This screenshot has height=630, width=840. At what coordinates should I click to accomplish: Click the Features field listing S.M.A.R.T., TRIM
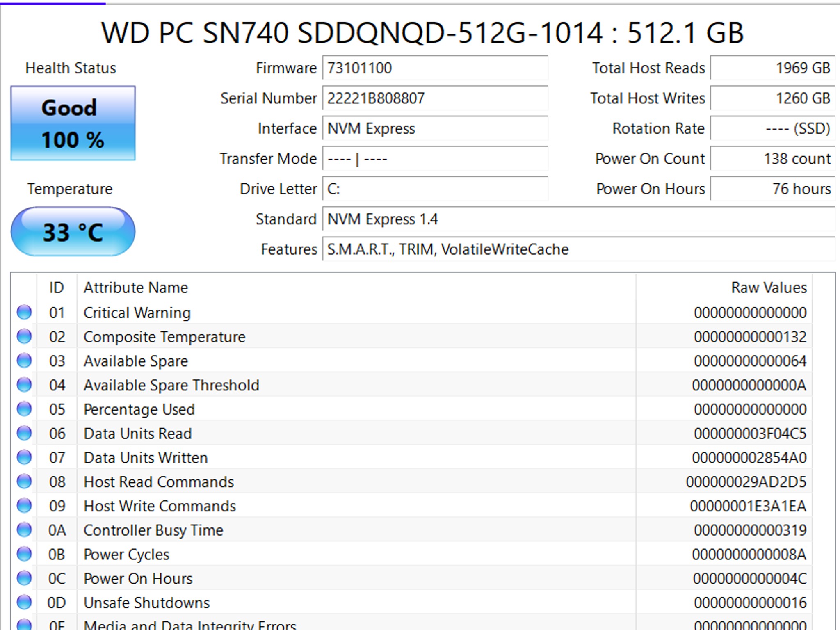(x=578, y=249)
